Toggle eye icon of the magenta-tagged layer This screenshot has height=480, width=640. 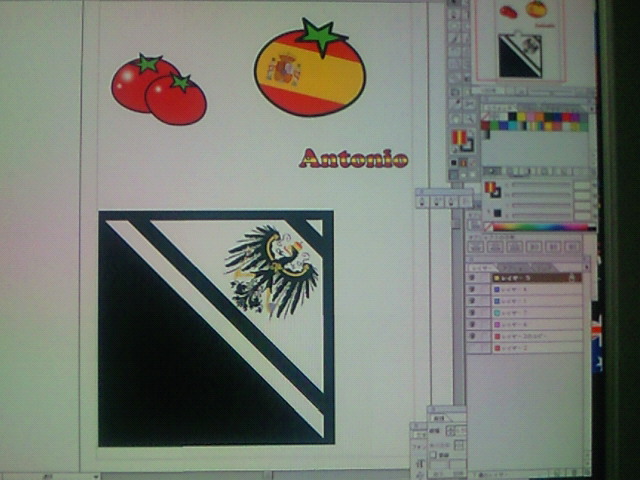(473, 324)
